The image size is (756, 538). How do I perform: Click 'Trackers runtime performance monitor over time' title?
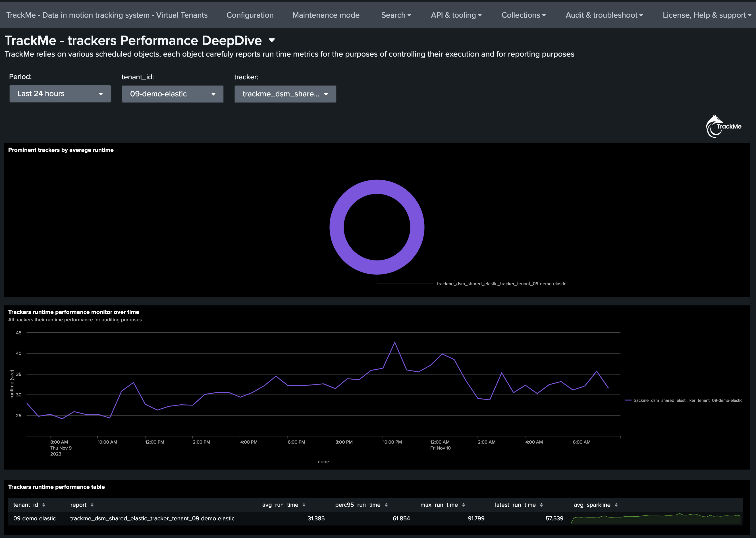pos(74,312)
